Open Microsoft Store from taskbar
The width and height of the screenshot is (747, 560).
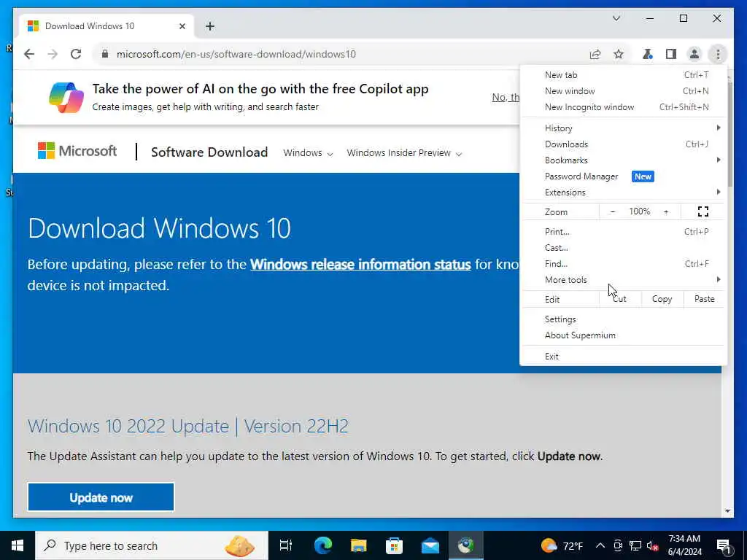[394, 545]
